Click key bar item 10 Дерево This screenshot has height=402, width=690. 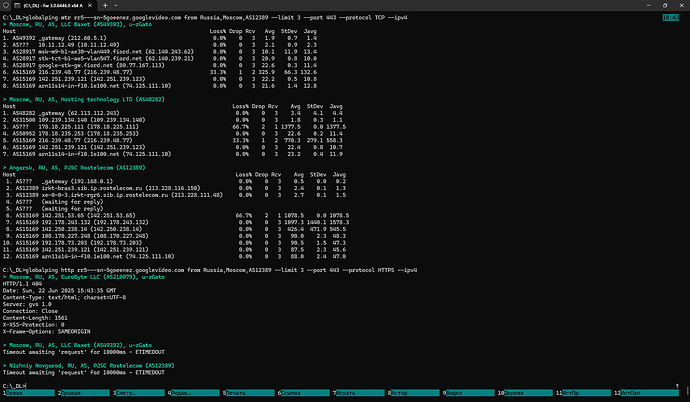pyautogui.click(x=525, y=393)
